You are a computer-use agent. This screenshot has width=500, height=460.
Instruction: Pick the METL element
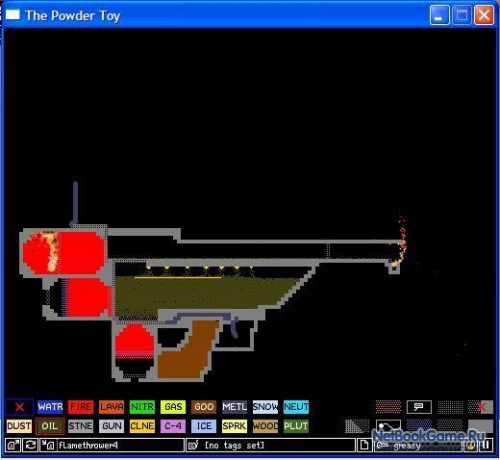(234, 407)
